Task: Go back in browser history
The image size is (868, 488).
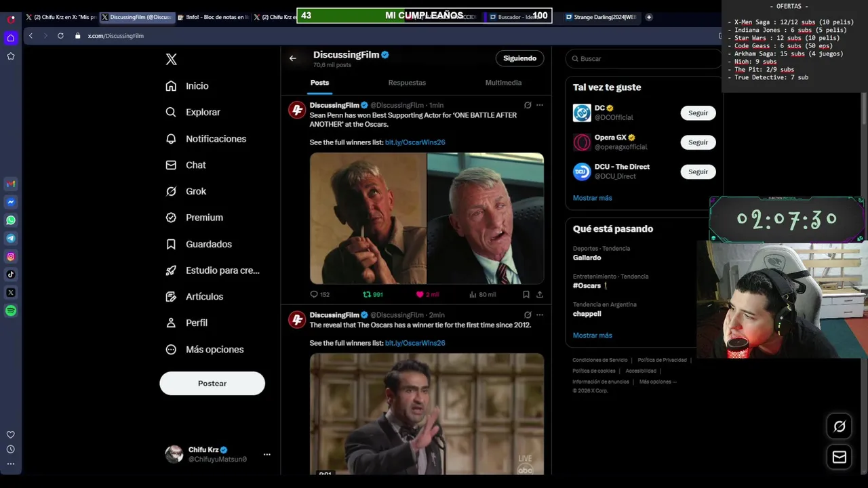Action: pyautogui.click(x=31, y=36)
